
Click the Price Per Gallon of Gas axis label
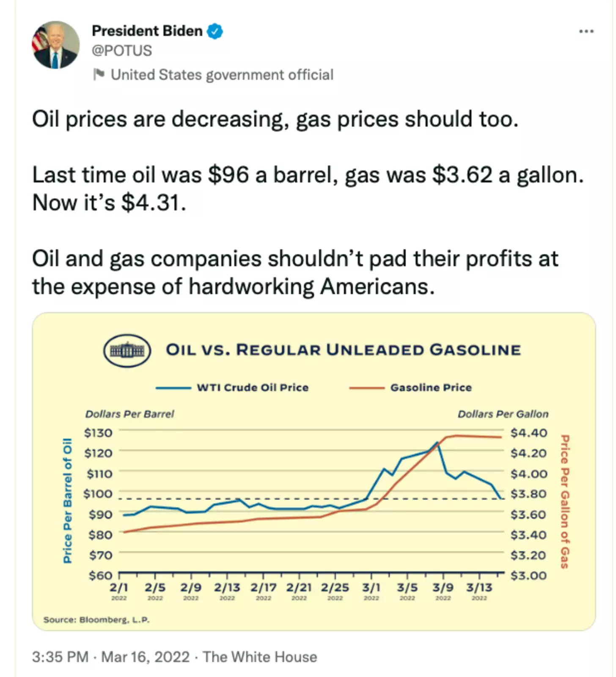click(565, 501)
